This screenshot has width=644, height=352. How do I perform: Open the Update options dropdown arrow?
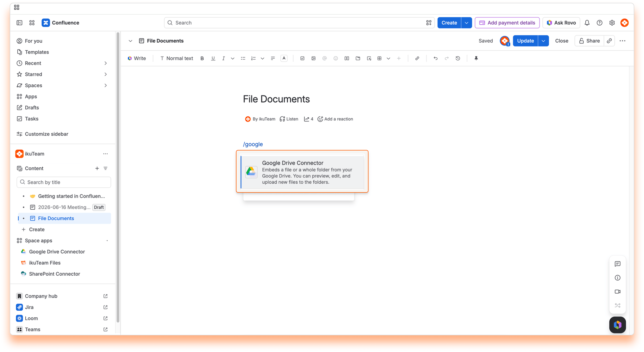pyautogui.click(x=543, y=41)
